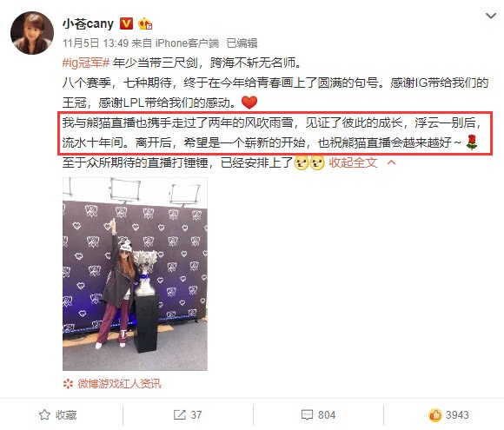Viewport: 504px width, 430px height.
Task: Click the comment bubble icon
Action: click(x=307, y=415)
